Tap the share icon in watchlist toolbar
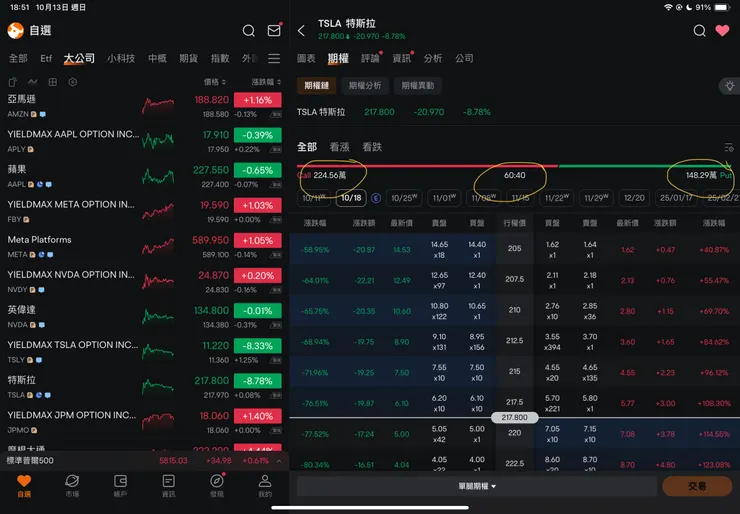740x514 pixels. click(13, 82)
